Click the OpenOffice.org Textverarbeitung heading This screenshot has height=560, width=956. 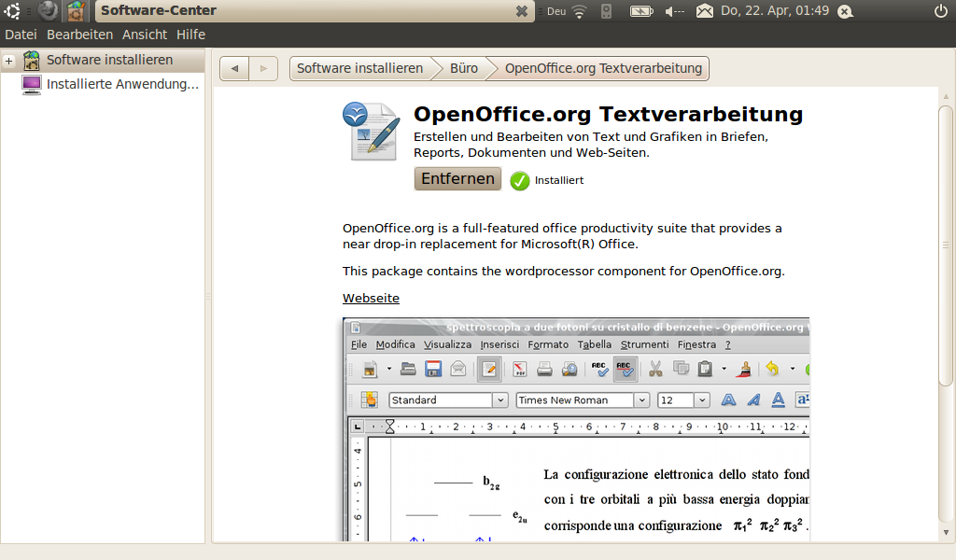pyautogui.click(x=609, y=115)
